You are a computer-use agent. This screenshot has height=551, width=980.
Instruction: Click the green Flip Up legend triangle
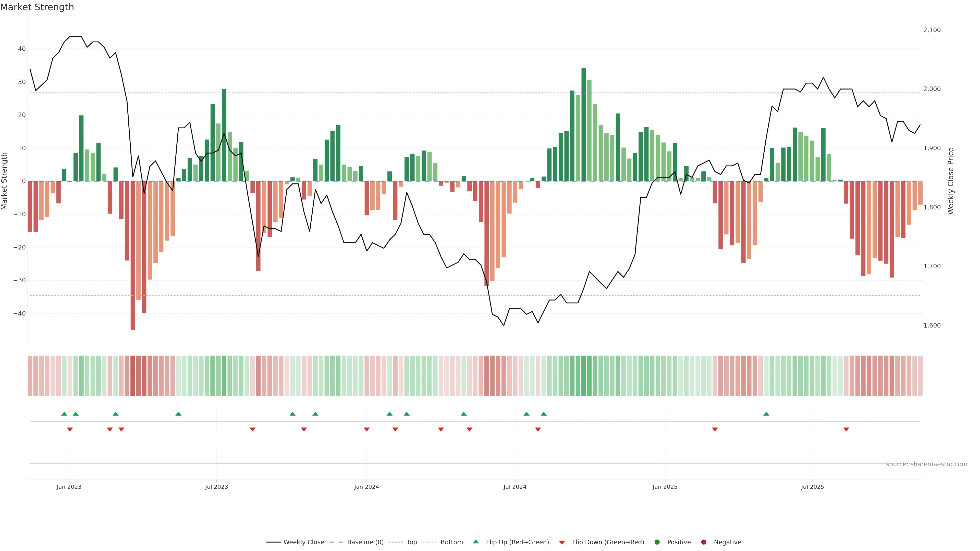[475, 542]
